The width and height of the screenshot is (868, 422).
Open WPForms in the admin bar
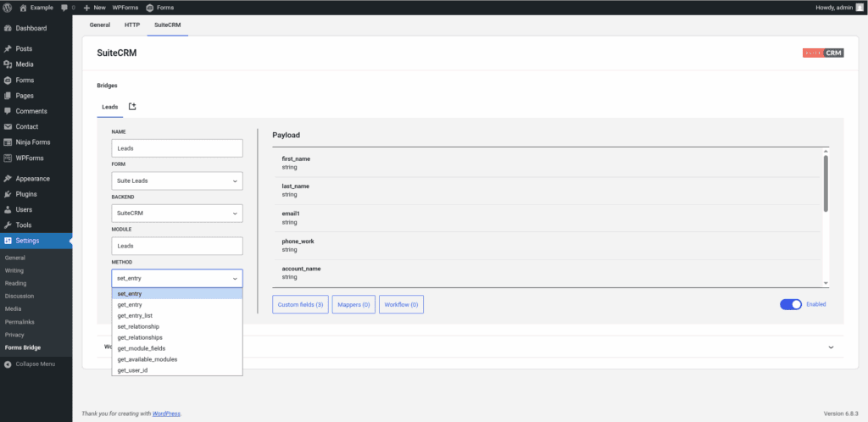(x=125, y=8)
